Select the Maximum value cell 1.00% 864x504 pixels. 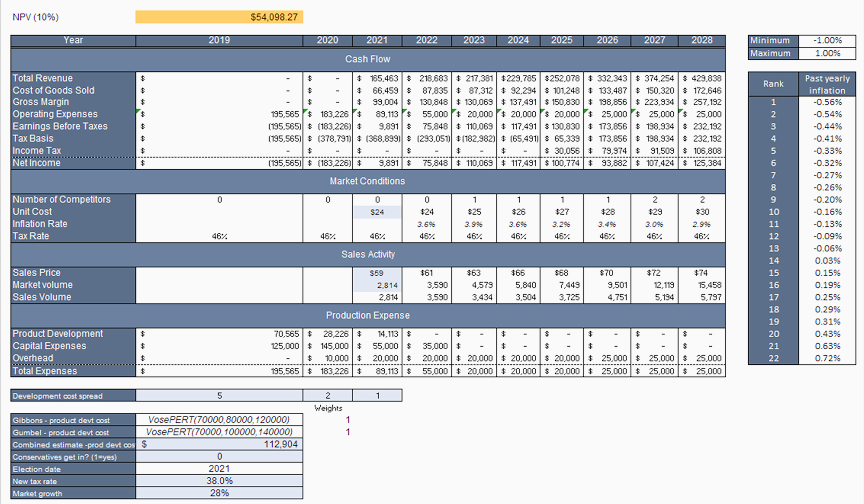coord(827,54)
